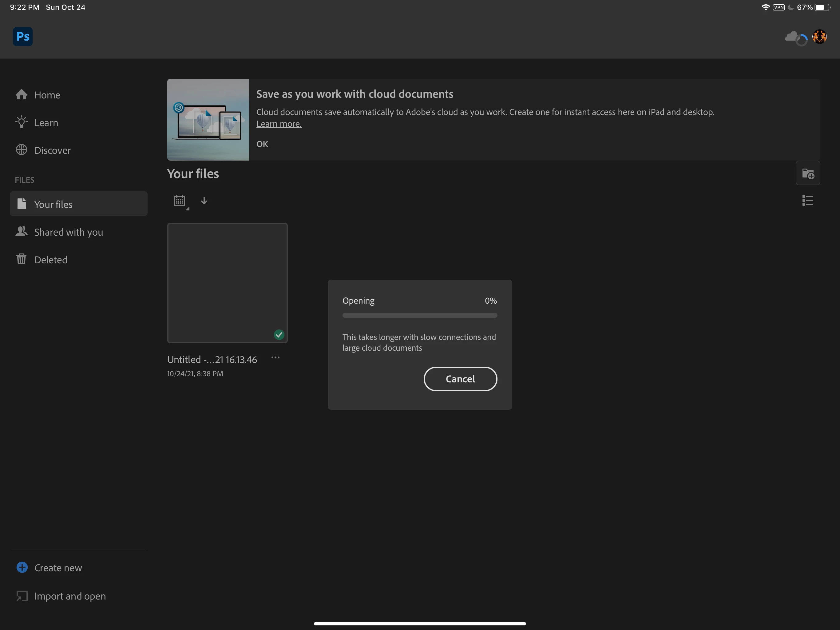
Task: Click Create new document
Action: click(58, 568)
